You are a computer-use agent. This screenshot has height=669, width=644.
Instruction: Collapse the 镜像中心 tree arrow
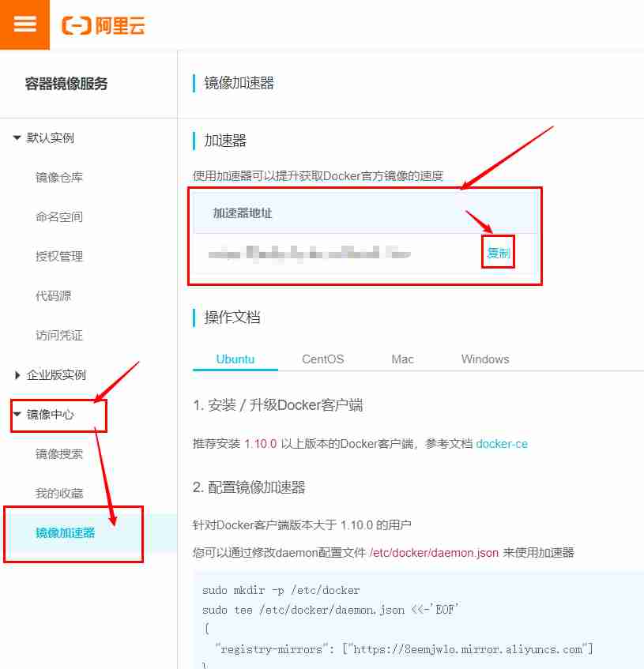tap(17, 414)
